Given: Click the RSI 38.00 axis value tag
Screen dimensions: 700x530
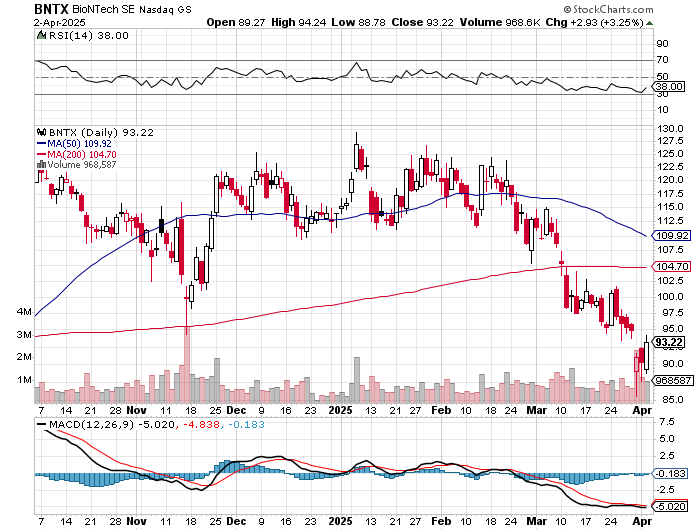Looking at the screenshot, I should point(670,86).
